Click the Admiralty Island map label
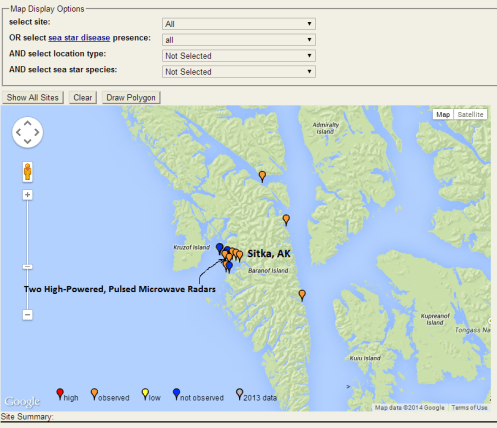 click(x=326, y=128)
